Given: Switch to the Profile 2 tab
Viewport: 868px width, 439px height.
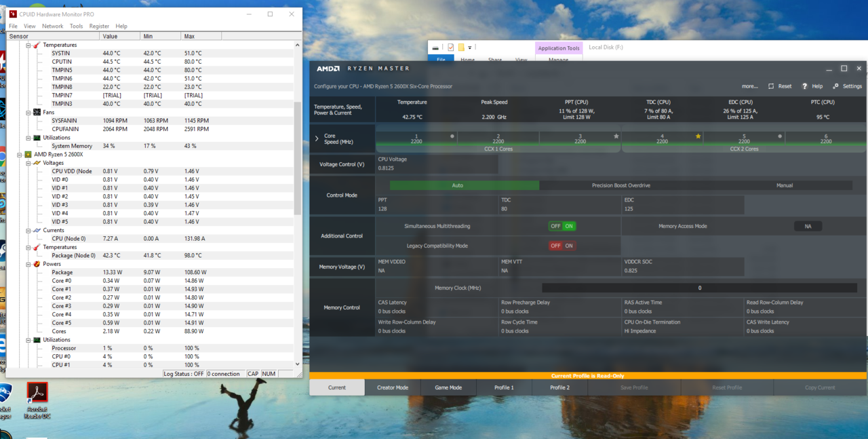Looking at the screenshot, I should (x=559, y=387).
